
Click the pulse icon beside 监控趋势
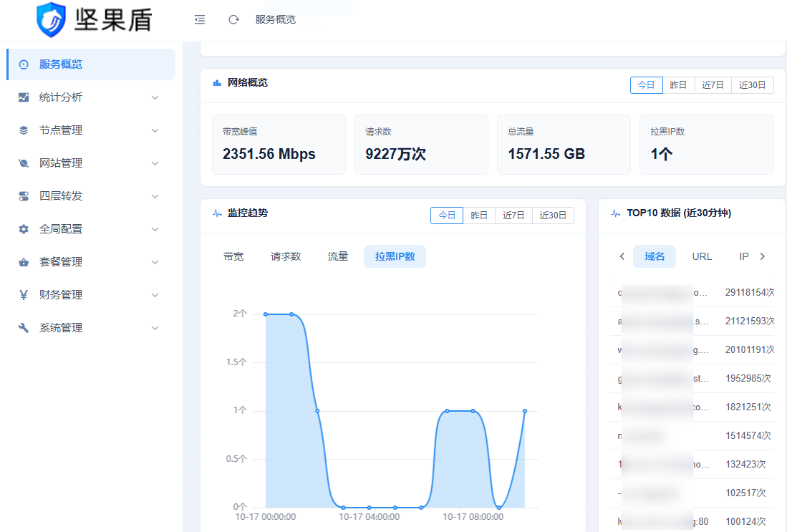[217, 213]
